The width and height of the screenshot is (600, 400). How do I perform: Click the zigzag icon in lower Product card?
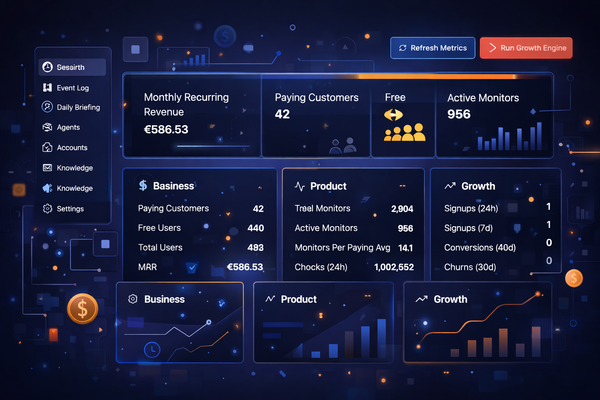pyautogui.click(x=271, y=299)
